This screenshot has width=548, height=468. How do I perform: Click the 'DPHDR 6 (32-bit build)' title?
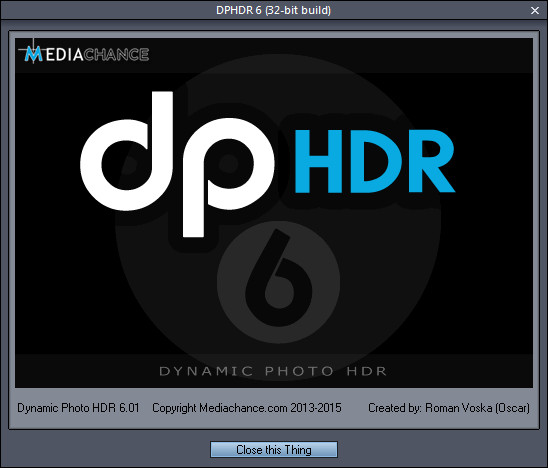tap(273, 10)
